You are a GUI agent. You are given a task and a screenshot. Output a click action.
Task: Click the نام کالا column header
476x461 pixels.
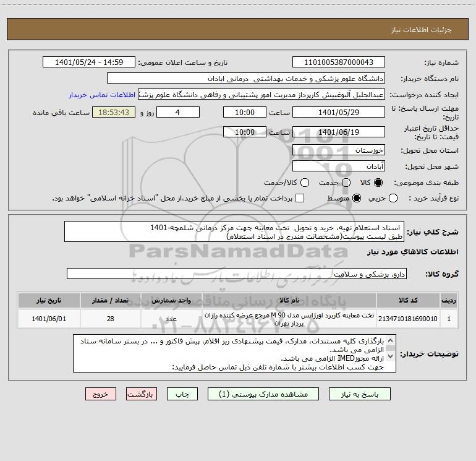tap(289, 300)
